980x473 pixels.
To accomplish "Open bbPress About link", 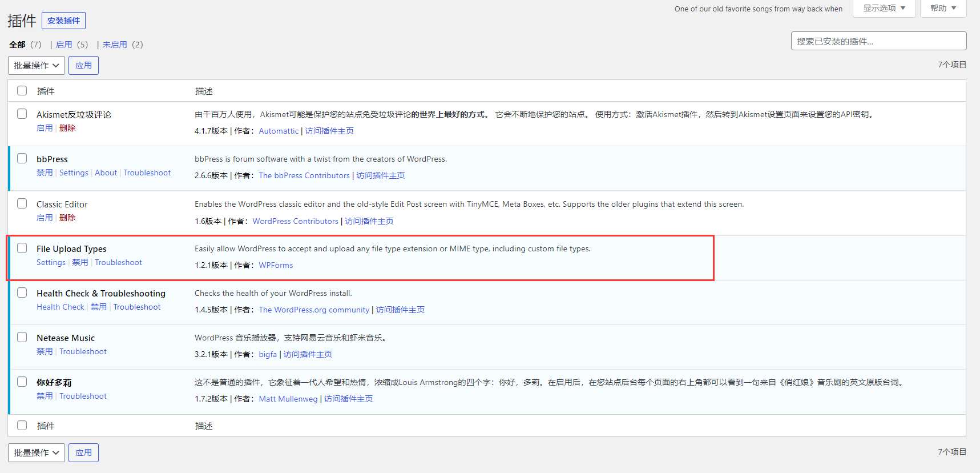I will tap(106, 173).
